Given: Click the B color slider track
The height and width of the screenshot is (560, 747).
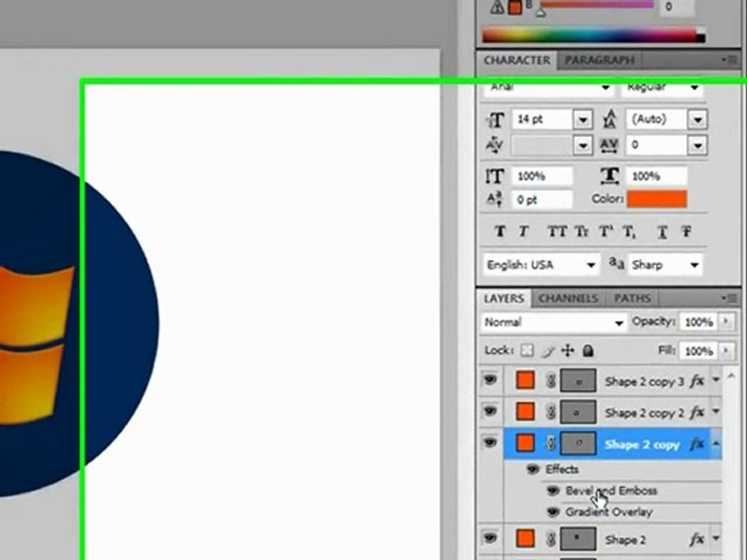Looking at the screenshot, I should [597, 5].
